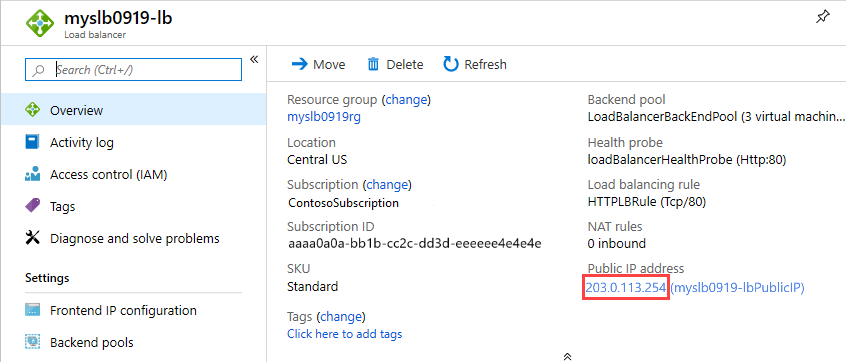Click the Activity log book icon
The width and height of the screenshot is (846, 362).
[32, 142]
